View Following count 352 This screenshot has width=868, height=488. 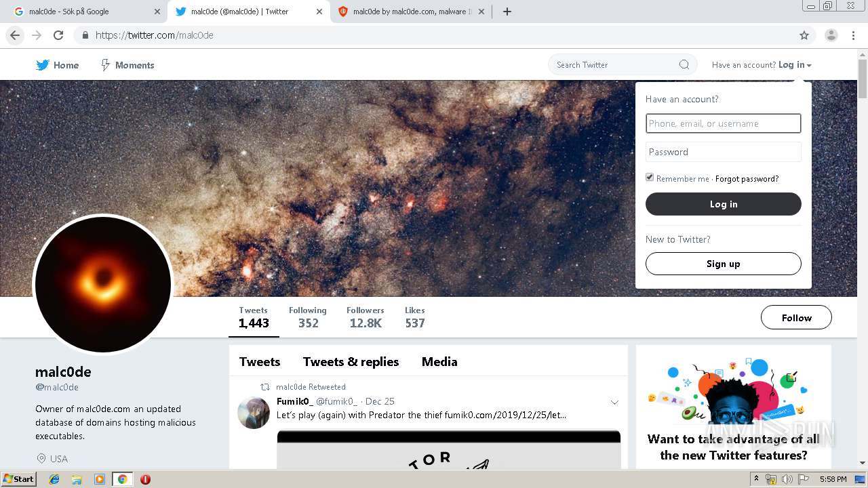(x=308, y=317)
